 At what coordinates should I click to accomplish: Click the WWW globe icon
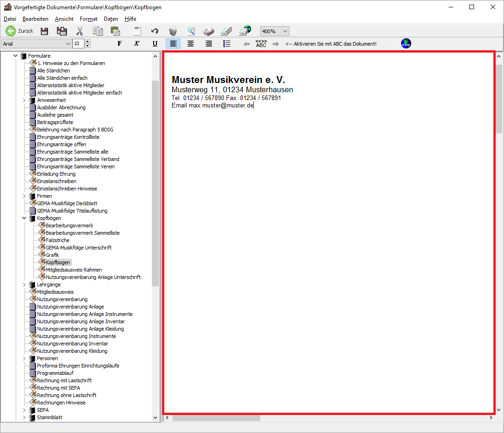406,44
